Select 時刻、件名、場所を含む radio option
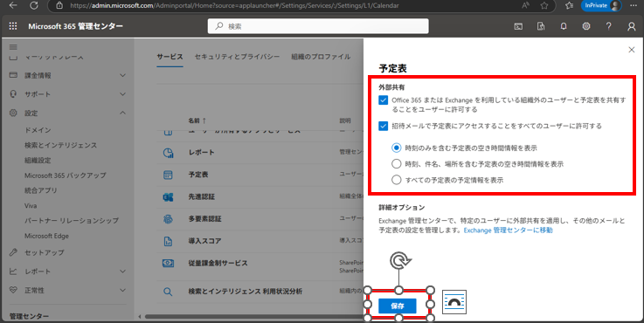 tap(397, 164)
